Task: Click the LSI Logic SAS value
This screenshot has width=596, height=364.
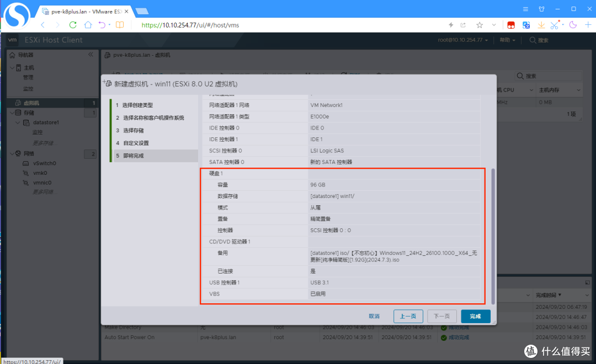Action: click(x=327, y=151)
